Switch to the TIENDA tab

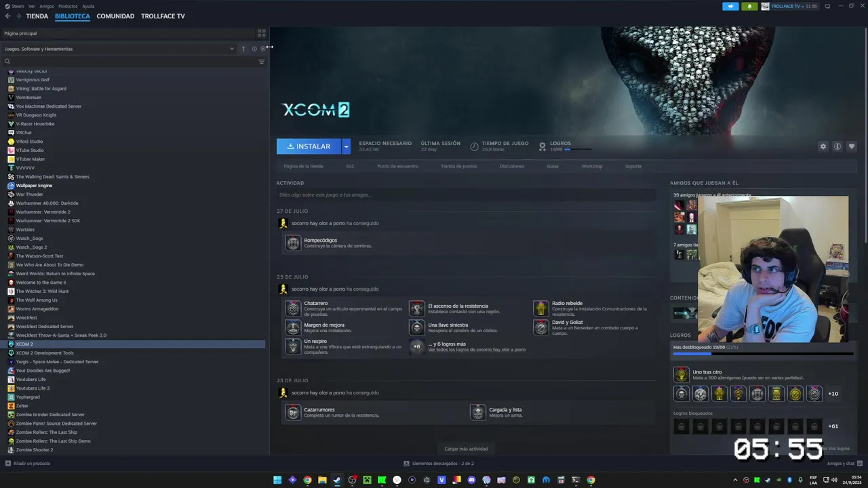(37, 16)
